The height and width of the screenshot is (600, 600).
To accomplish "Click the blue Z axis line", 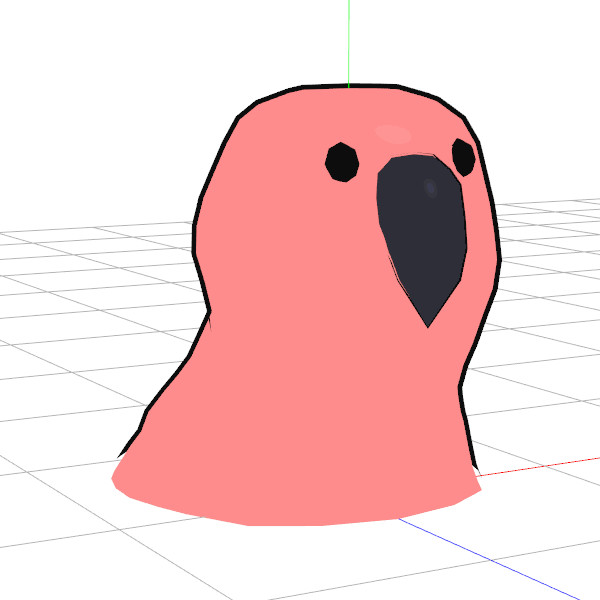I will tap(491, 560).
